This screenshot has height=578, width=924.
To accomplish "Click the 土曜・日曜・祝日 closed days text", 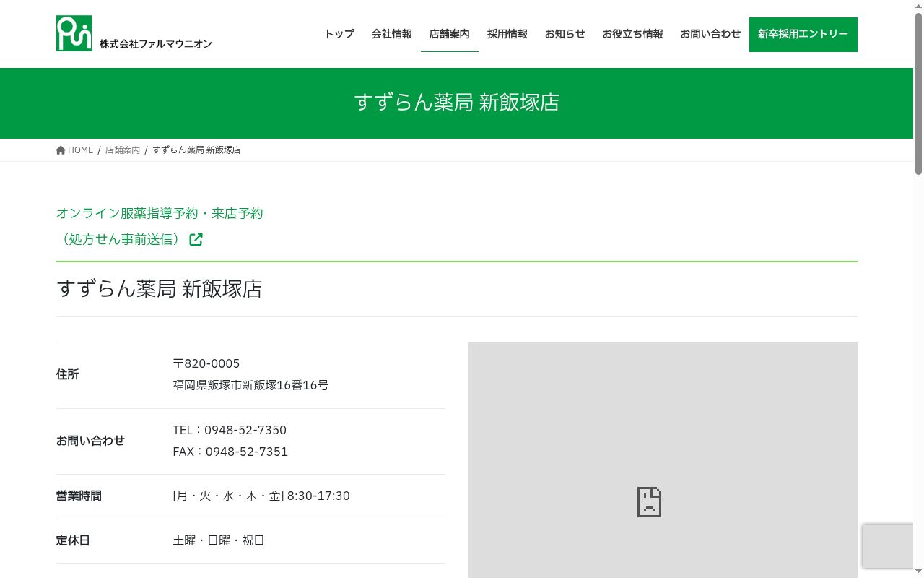I will [x=219, y=540].
